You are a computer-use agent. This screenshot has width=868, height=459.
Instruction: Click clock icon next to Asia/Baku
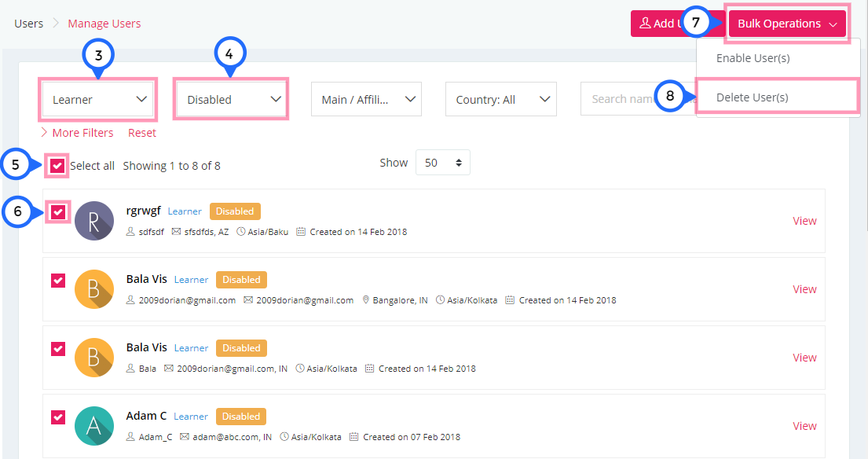(241, 231)
